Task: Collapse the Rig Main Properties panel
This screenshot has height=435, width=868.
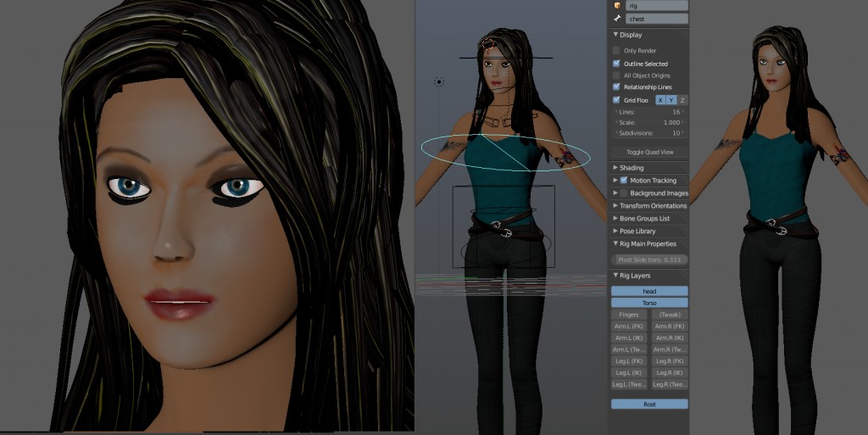Action: coord(615,244)
